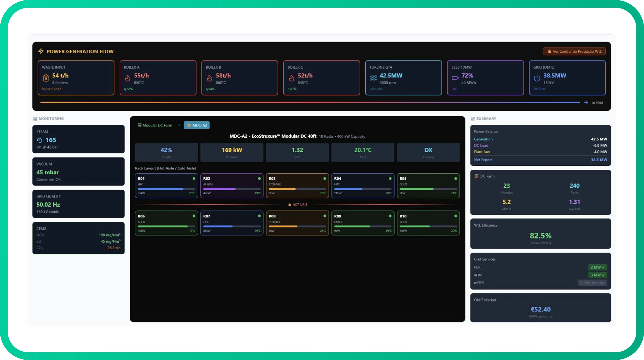Image resolution: width=644 pixels, height=360 pixels.
Task: Click the mFRR 5 MW standby badge
Action: 592,283
